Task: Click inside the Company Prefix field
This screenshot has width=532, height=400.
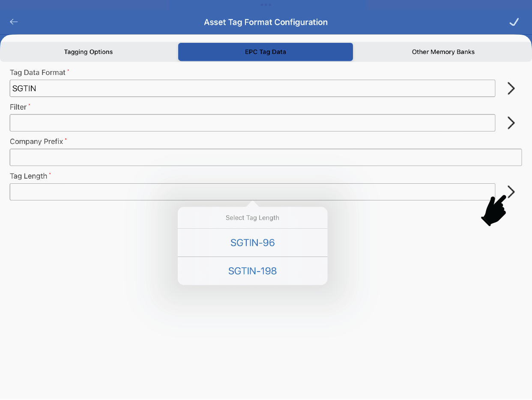Action: [266, 157]
